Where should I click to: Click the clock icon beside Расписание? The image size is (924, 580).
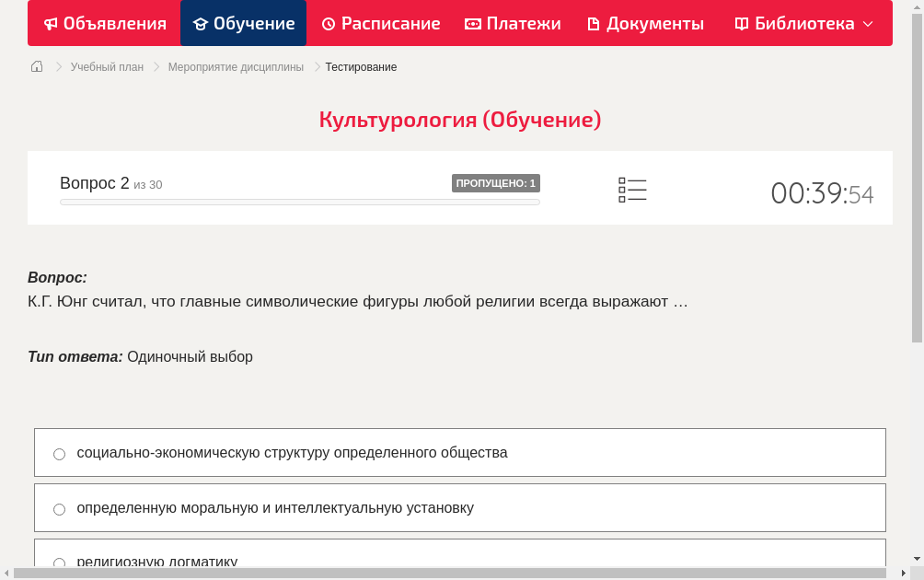coord(327,23)
